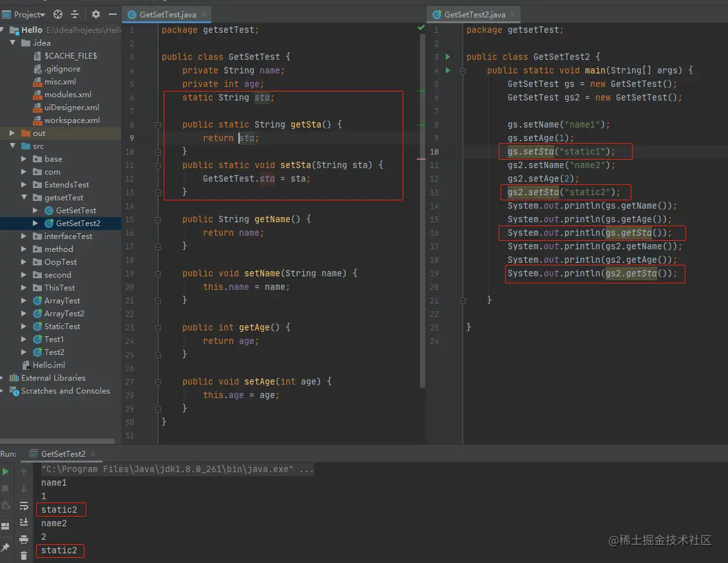Screen dimensions: 728x563
Task: Open Project panel settings gear
Action: point(96,14)
